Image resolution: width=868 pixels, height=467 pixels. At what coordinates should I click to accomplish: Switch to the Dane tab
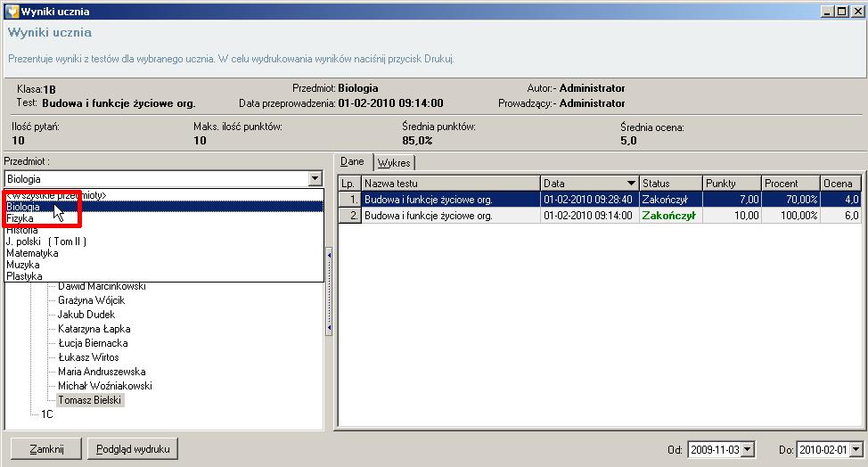pyautogui.click(x=353, y=161)
